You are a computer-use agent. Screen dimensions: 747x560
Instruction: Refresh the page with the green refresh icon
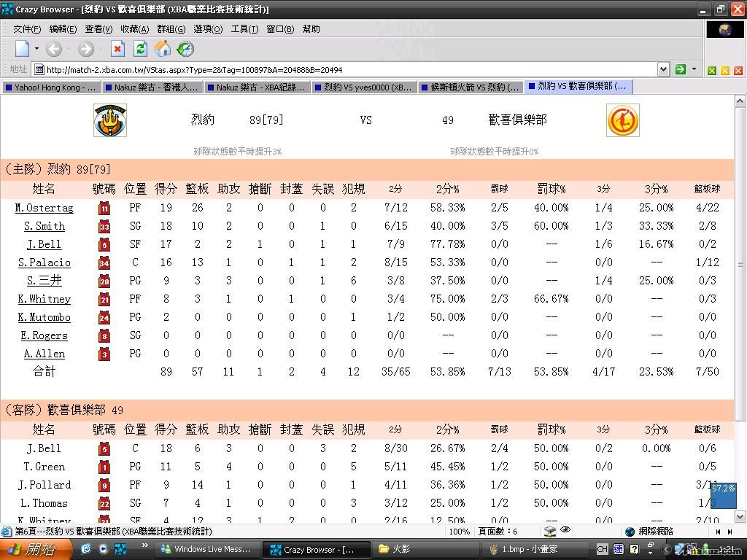click(140, 49)
